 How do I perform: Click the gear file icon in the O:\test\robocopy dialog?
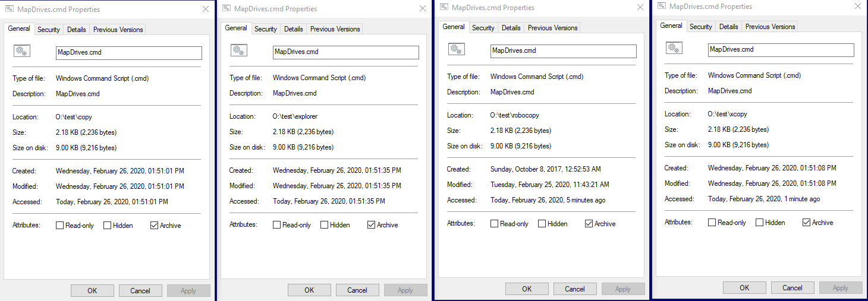(x=456, y=50)
